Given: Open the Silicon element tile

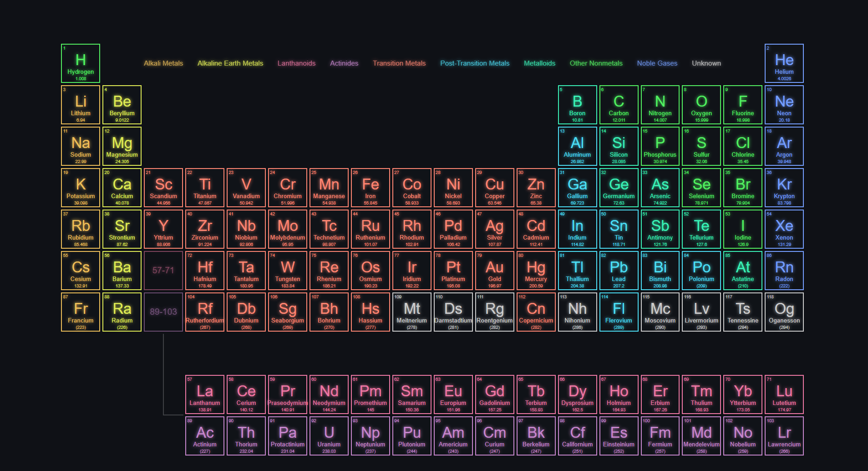Looking at the screenshot, I should tap(619, 146).
